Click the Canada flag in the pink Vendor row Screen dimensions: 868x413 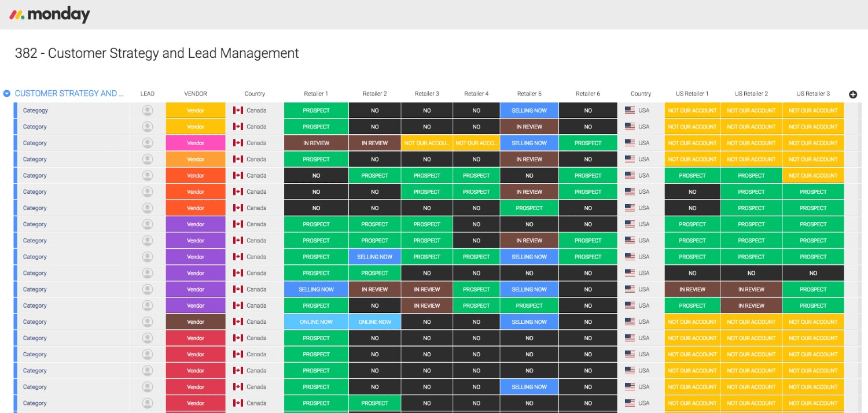(x=238, y=143)
